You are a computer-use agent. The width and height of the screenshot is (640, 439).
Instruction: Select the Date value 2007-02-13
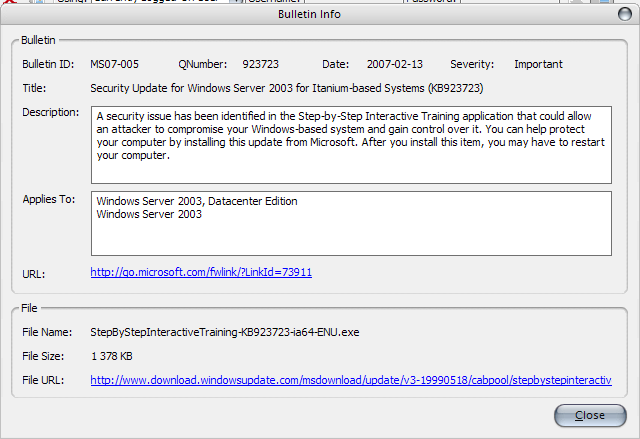click(395, 64)
